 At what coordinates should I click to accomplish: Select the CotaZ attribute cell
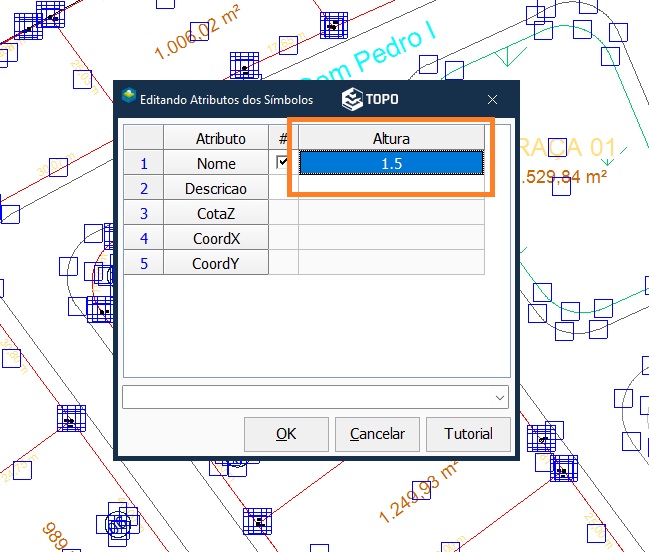tap(216, 213)
